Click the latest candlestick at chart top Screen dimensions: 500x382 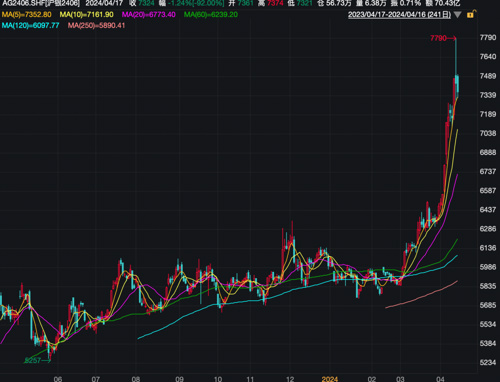tap(458, 84)
